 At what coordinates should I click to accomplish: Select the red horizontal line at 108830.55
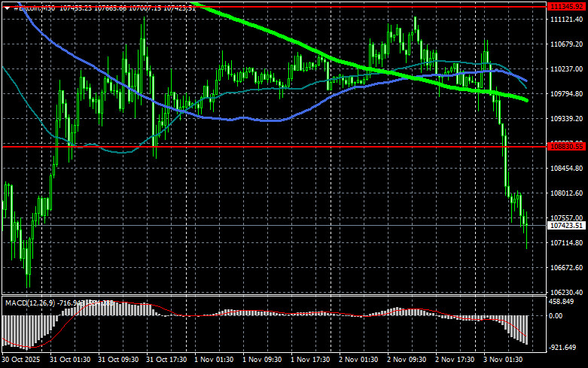(274, 147)
